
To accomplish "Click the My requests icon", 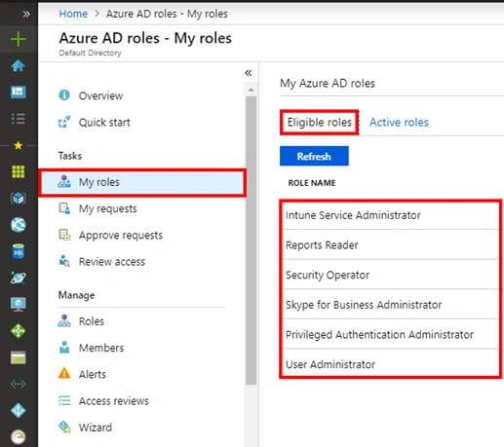I will click(x=64, y=208).
